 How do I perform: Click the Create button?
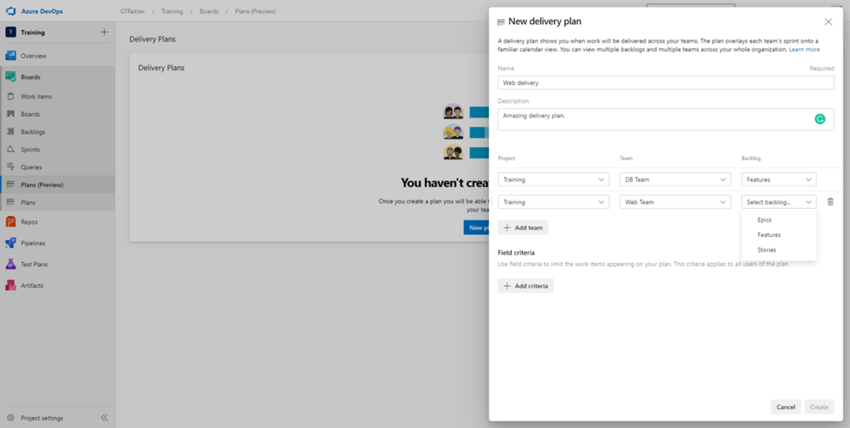(819, 407)
